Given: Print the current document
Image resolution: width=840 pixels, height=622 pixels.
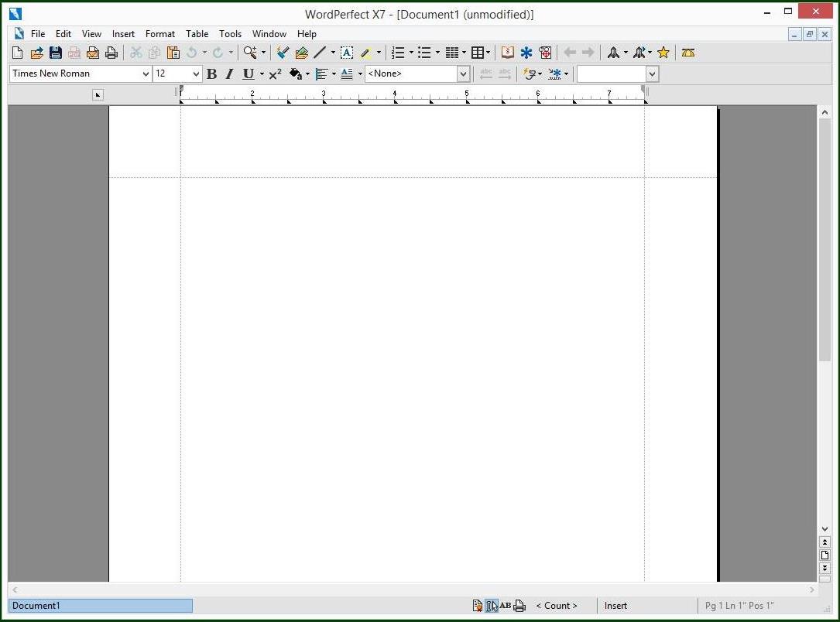Looking at the screenshot, I should (x=111, y=52).
